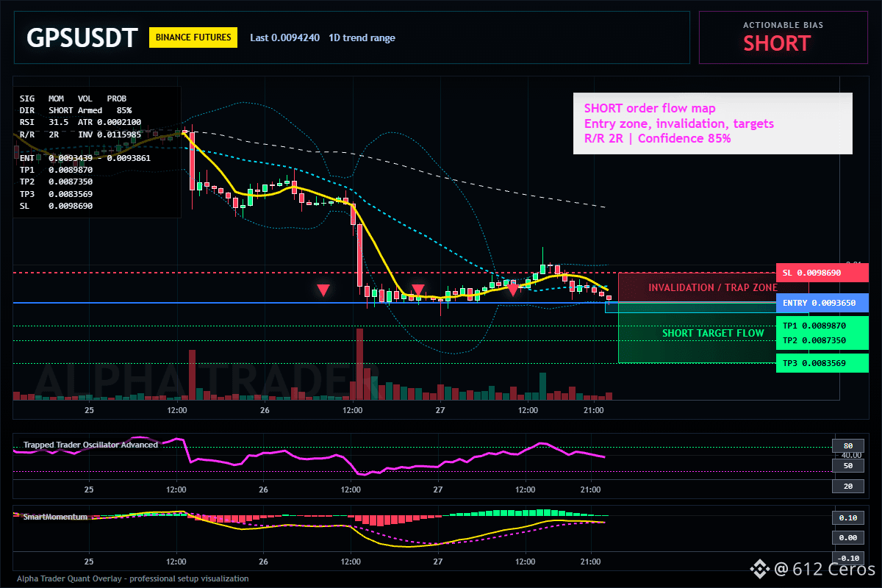Click the SmartMomentum 0.10 scale tag
Image resolution: width=882 pixels, height=588 pixels.
(847, 517)
